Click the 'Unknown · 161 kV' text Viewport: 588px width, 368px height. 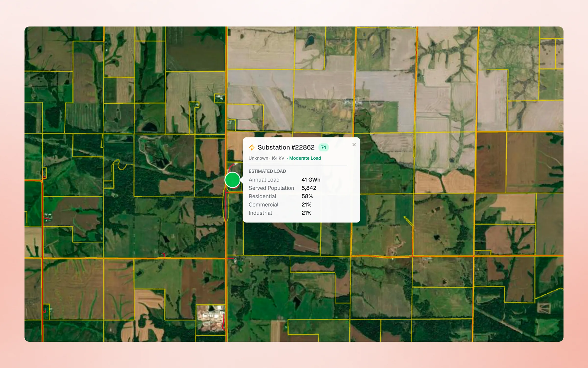pos(266,158)
